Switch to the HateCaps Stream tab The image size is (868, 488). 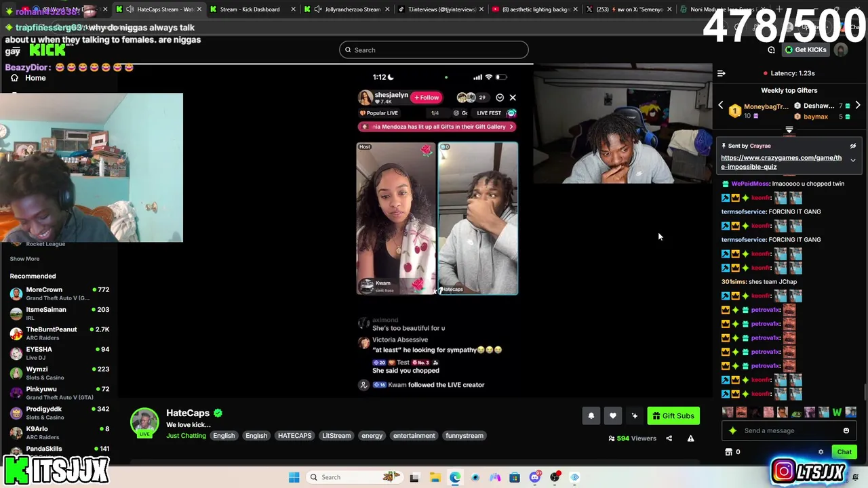pos(159,9)
